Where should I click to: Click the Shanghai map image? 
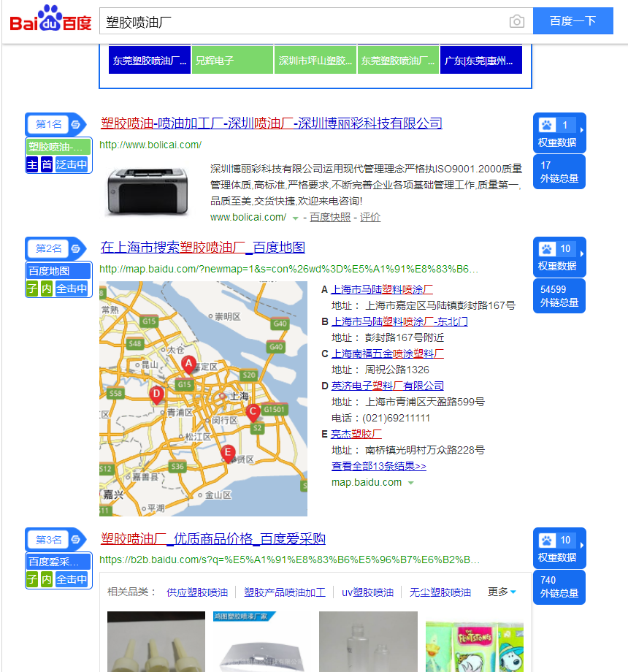point(203,399)
